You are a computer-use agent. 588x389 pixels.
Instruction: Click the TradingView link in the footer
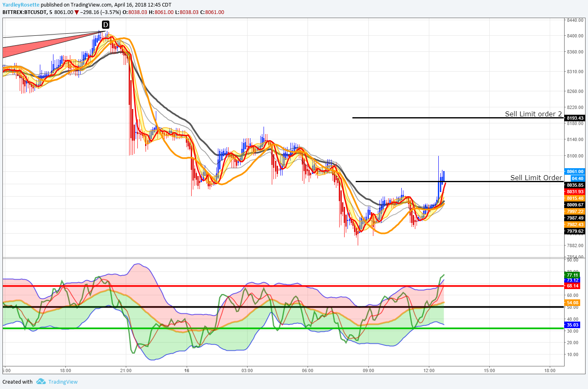click(63, 382)
